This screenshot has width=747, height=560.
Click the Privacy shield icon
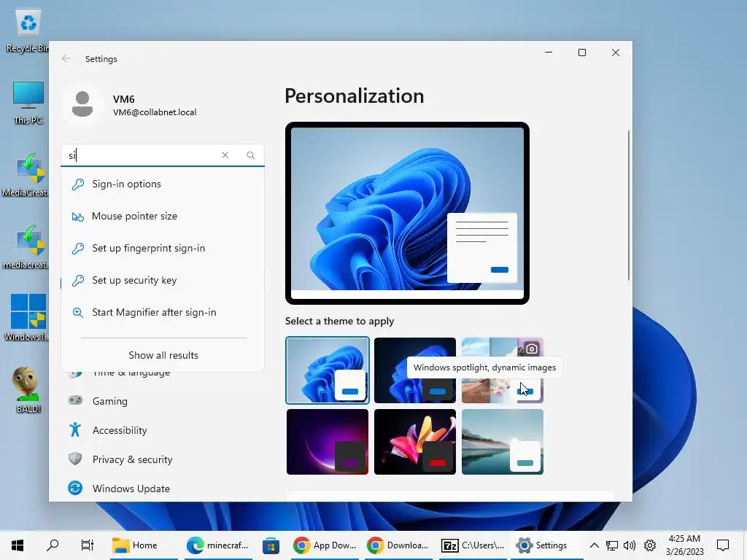click(75, 459)
